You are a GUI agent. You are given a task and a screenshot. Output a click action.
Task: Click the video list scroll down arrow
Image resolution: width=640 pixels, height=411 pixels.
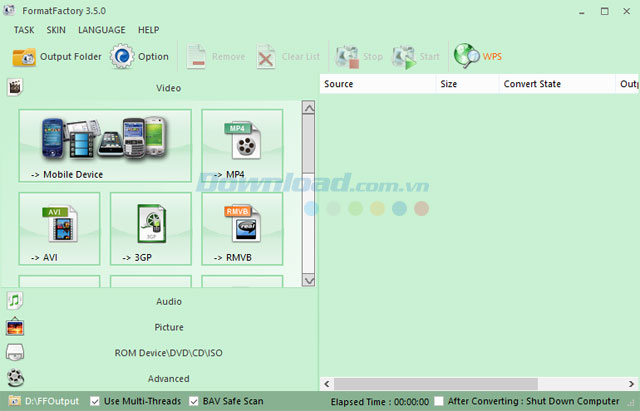[309, 280]
